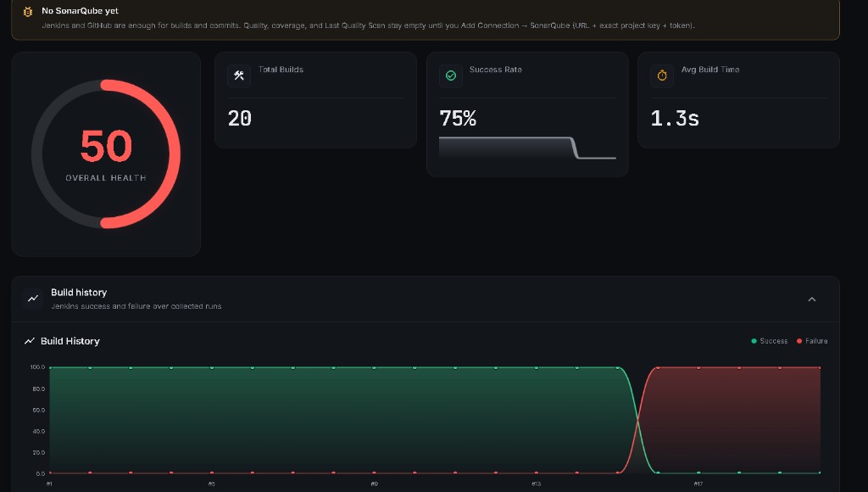Click the 0.0 y-axis label
The image size is (868, 492).
(x=41, y=473)
